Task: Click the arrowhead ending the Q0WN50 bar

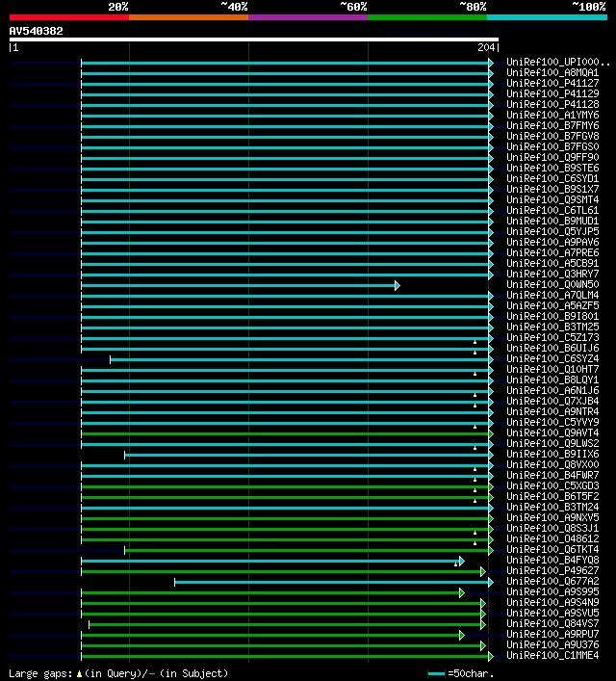Action: tap(398, 285)
